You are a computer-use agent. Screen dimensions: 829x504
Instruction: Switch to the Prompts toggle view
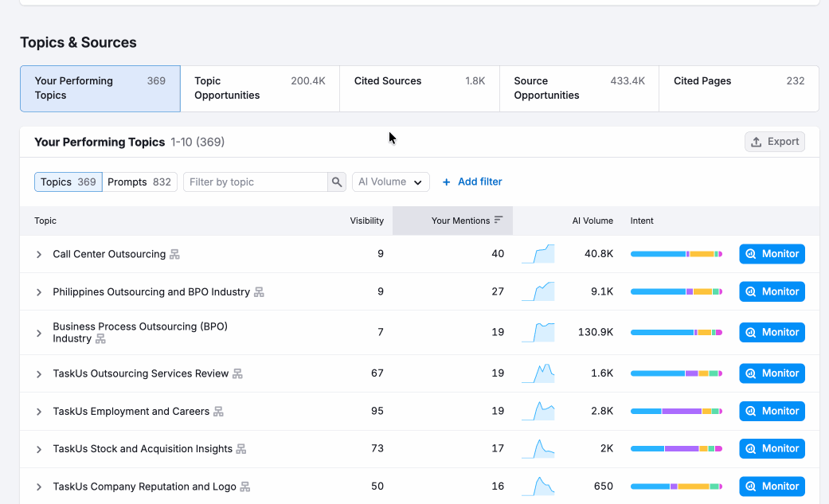point(139,182)
